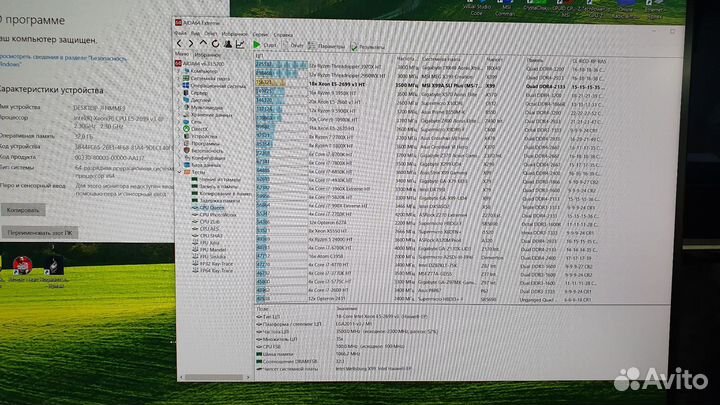Click the Копировать button in system window
The image size is (720, 405).
pyautogui.click(x=24, y=211)
